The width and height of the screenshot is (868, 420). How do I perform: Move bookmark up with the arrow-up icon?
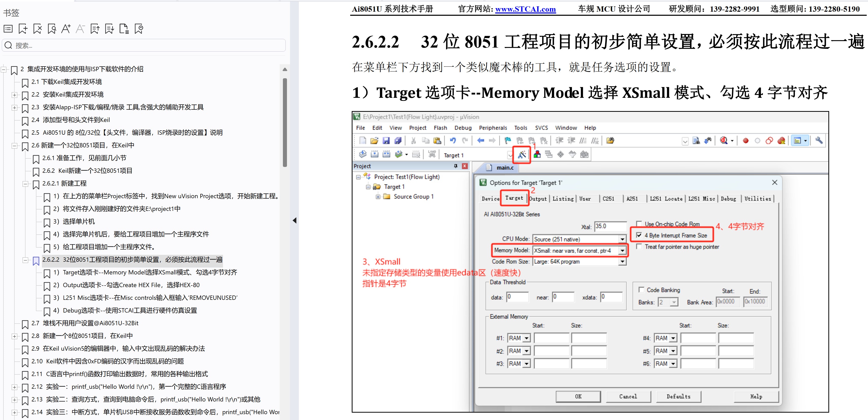coord(95,29)
